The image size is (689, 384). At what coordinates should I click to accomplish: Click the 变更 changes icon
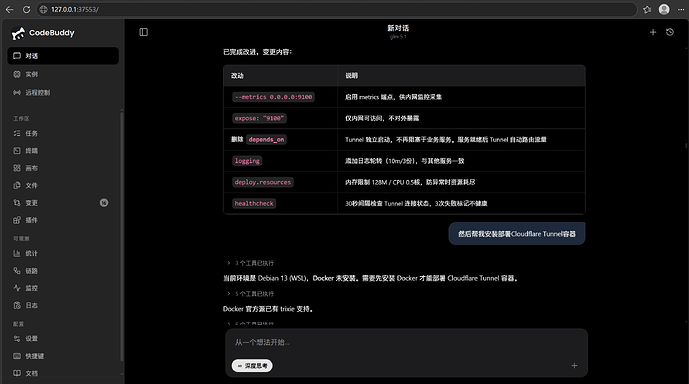[17, 203]
